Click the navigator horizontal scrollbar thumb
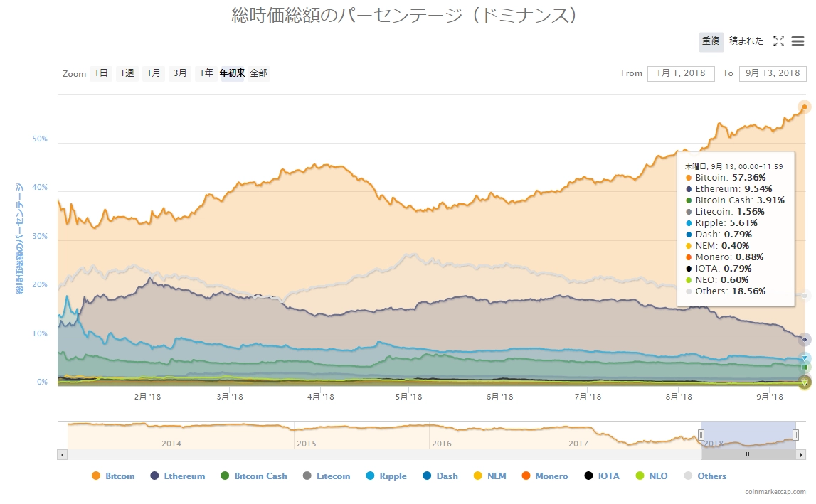The height and width of the screenshot is (504, 816). tap(748, 454)
